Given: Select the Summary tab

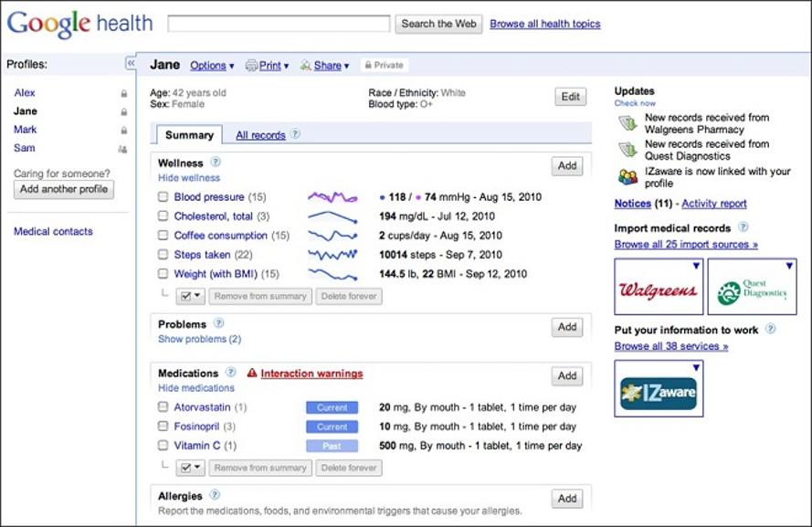Looking at the screenshot, I should 189,134.
